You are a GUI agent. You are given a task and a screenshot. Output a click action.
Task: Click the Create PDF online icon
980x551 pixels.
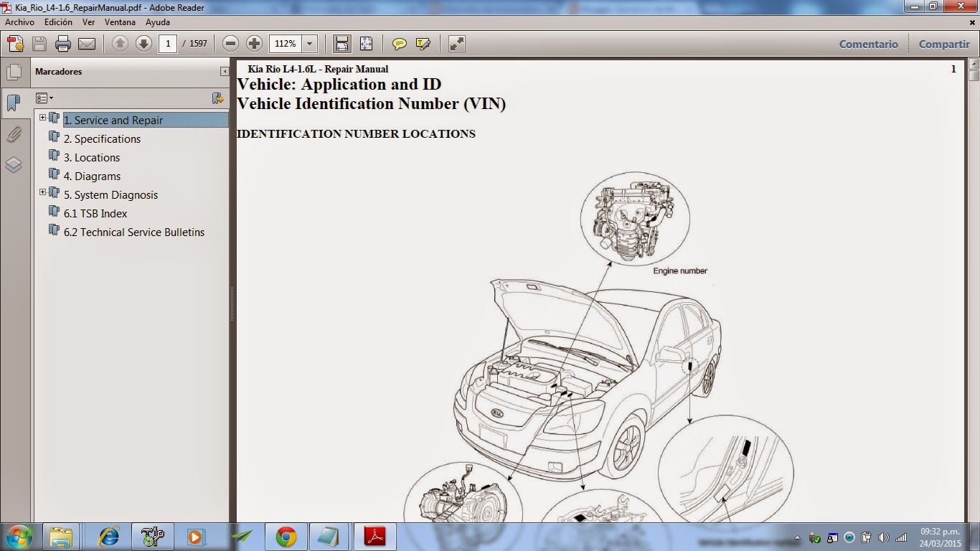coord(16,44)
